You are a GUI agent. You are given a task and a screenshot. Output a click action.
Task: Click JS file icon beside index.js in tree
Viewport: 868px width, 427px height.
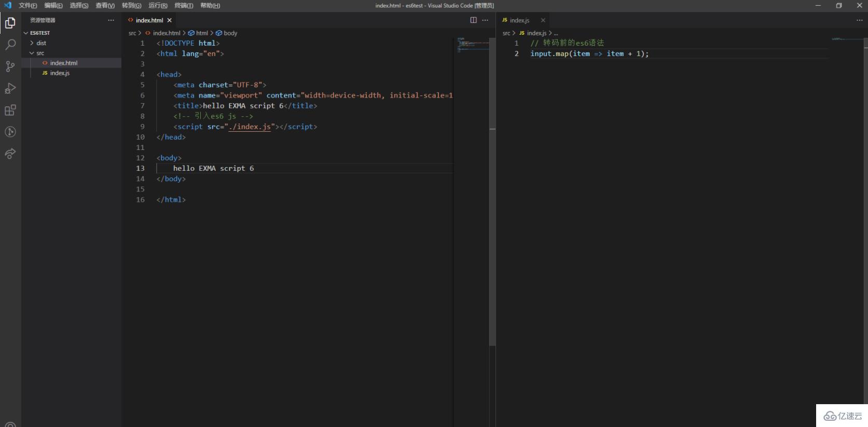(x=45, y=73)
